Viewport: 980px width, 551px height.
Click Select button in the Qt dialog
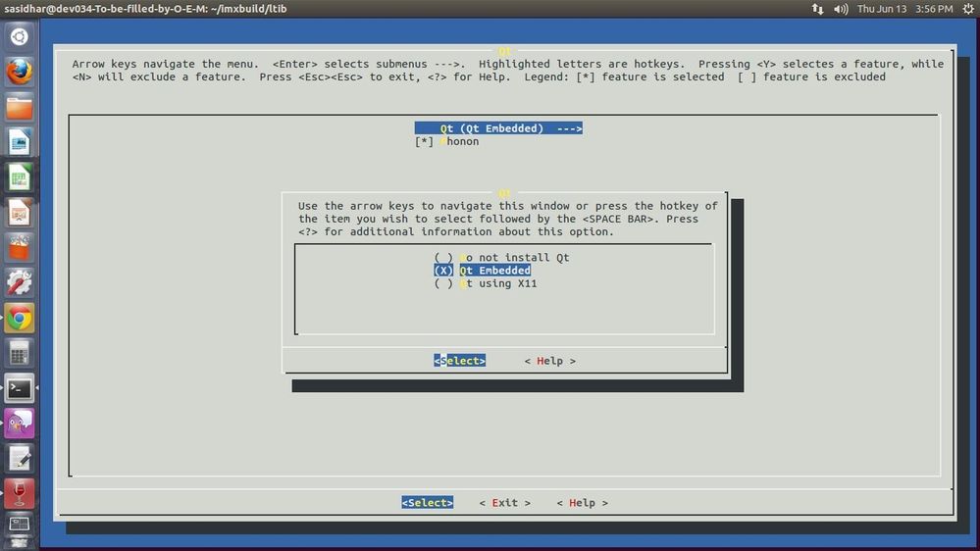coord(459,361)
